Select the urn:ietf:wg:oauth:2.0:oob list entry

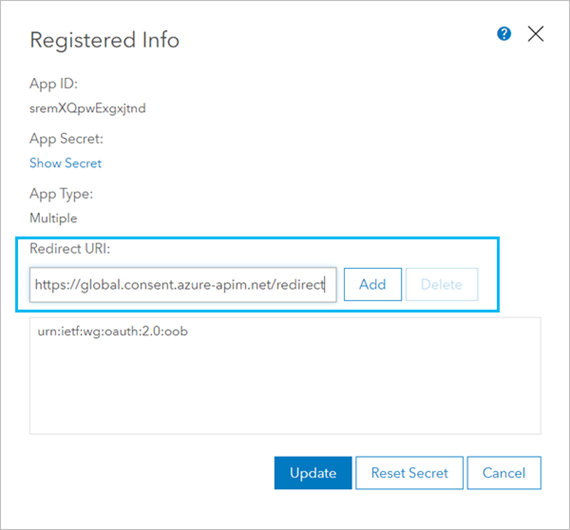pos(113,332)
